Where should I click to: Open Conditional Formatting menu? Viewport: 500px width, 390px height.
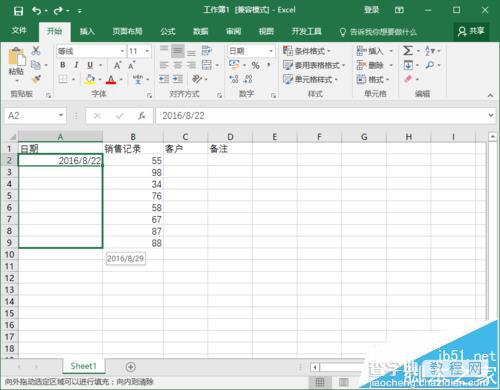pyautogui.click(x=307, y=51)
